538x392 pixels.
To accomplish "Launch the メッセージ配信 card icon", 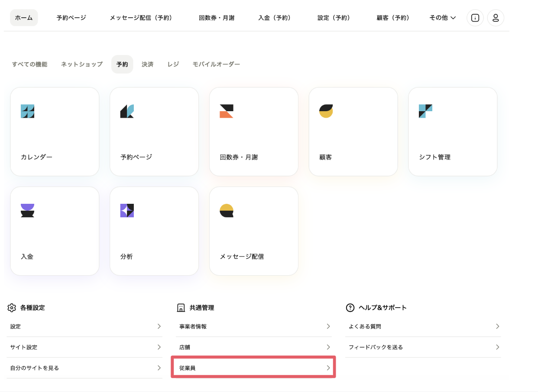I will (x=227, y=211).
